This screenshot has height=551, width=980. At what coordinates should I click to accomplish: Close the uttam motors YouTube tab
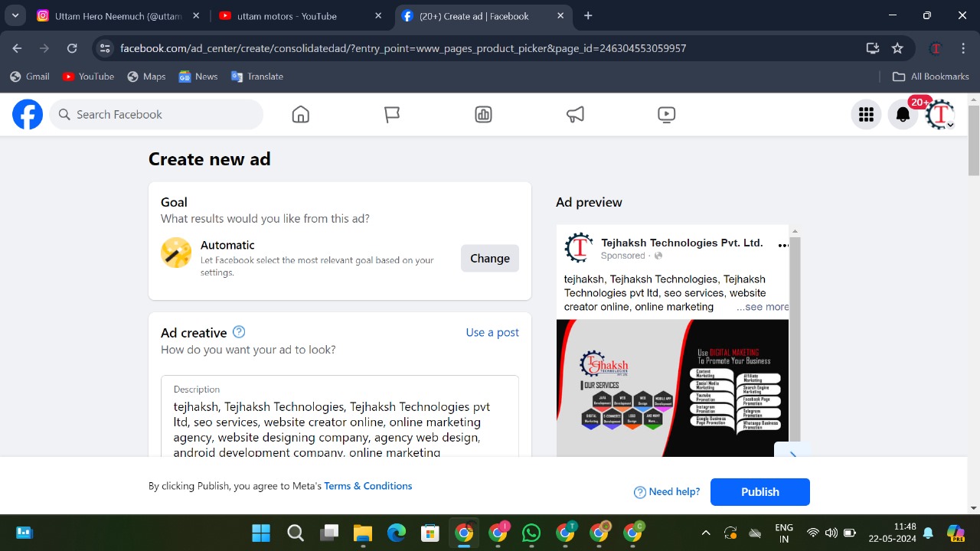378,16
